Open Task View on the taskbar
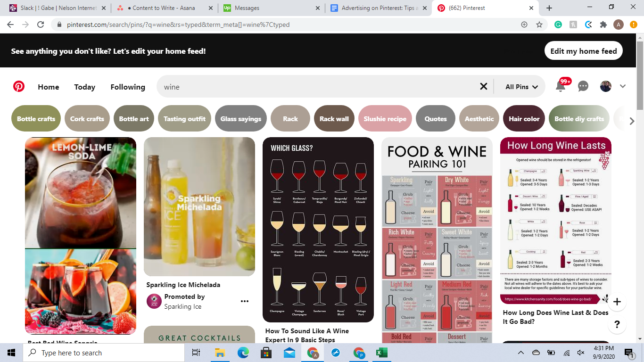Viewport: 644px width, 362px height. [x=196, y=353]
